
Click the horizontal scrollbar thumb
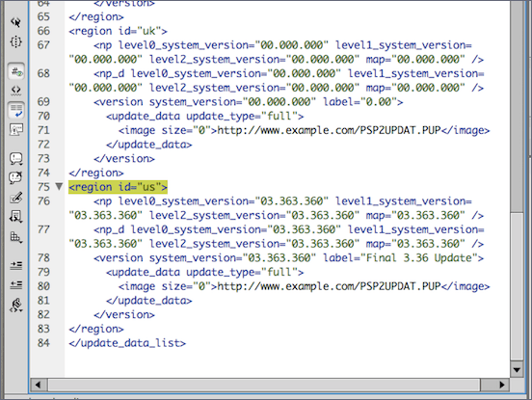coord(264,385)
